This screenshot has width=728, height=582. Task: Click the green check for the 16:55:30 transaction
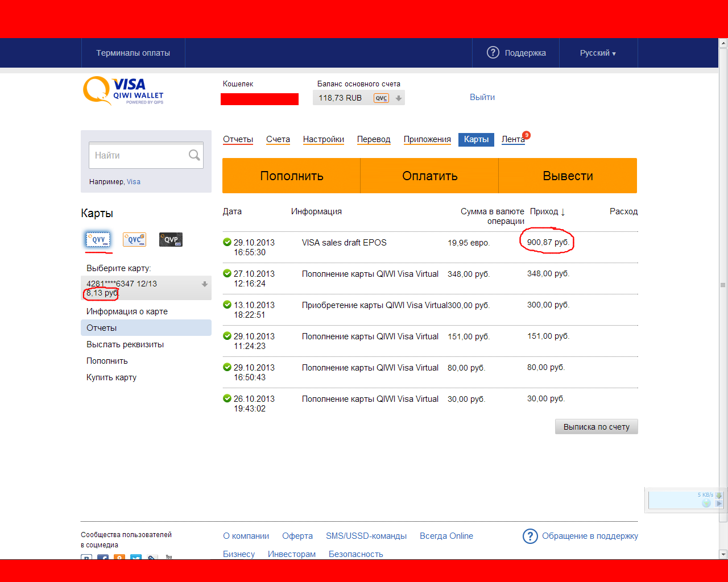227,242
